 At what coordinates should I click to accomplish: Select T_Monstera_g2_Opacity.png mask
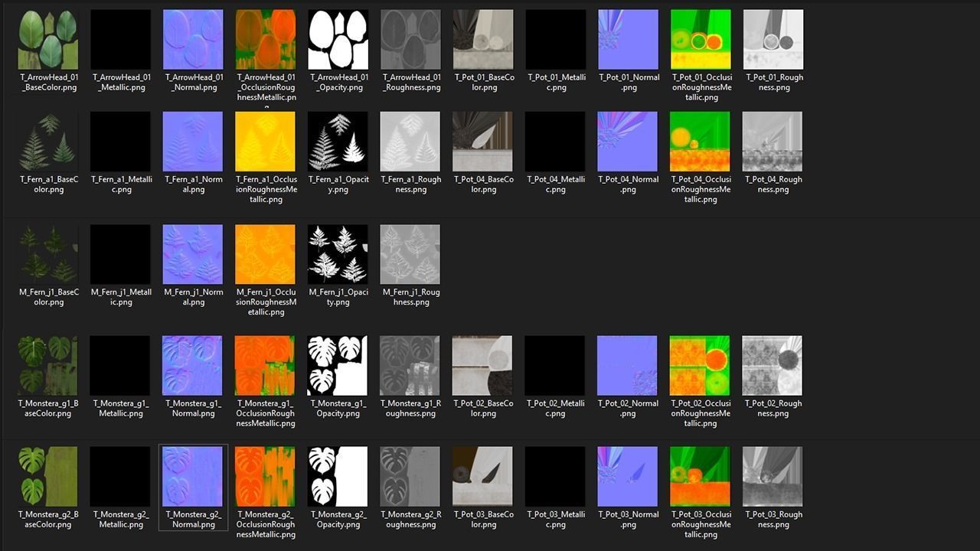coord(338,477)
